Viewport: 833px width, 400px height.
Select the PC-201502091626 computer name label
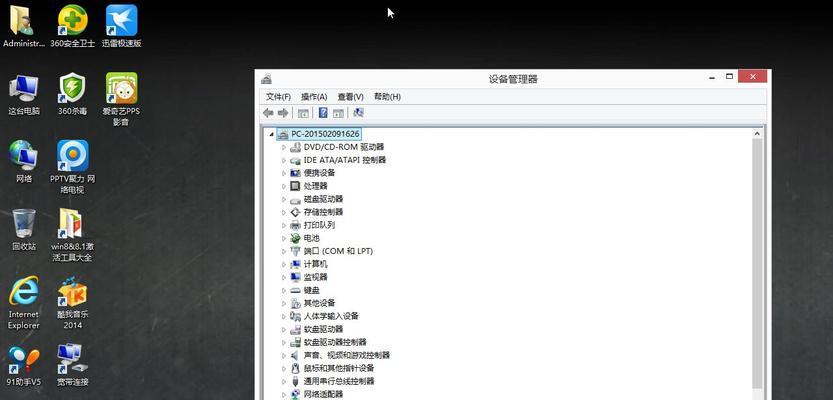click(325, 134)
